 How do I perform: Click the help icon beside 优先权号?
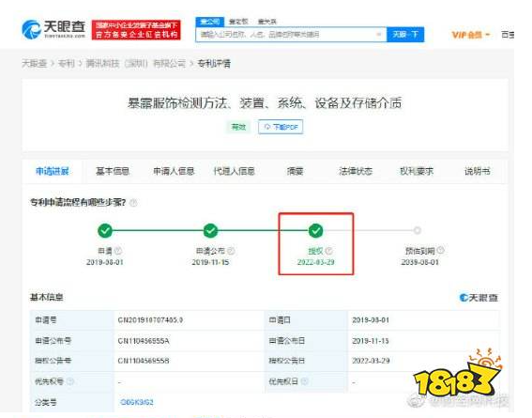pyautogui.click(x=70, y=381)
